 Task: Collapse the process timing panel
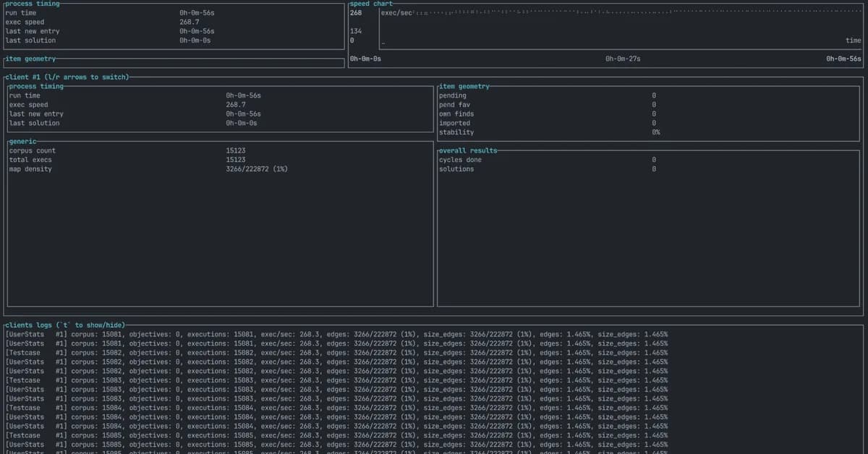[x=32, y=3]
